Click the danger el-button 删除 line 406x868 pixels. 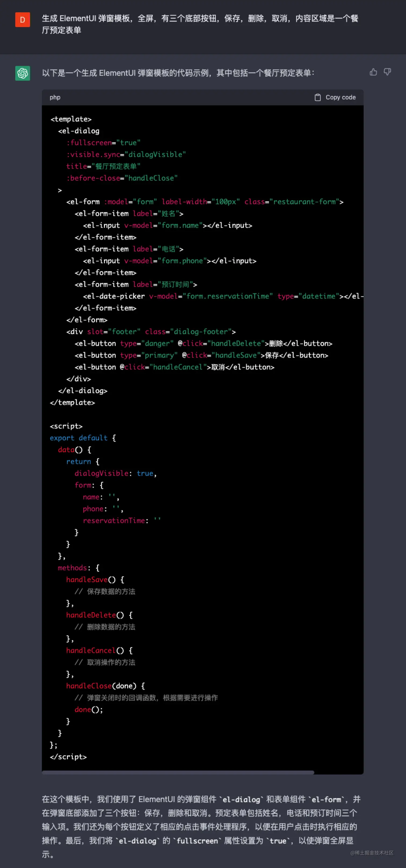pyautogui.click(x=204, y=343)
